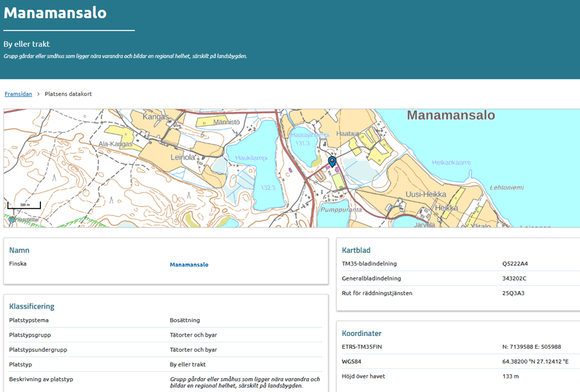Click the blue location pin on the map
580x392 pixels.
332,161
